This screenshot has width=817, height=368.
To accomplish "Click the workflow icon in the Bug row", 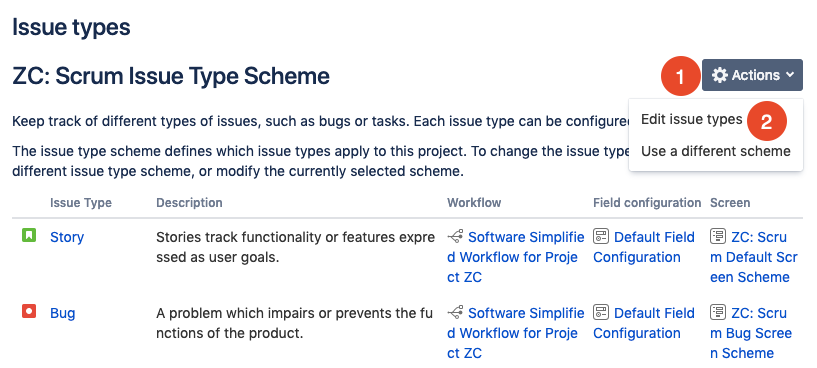I will (x=455, y=313).
